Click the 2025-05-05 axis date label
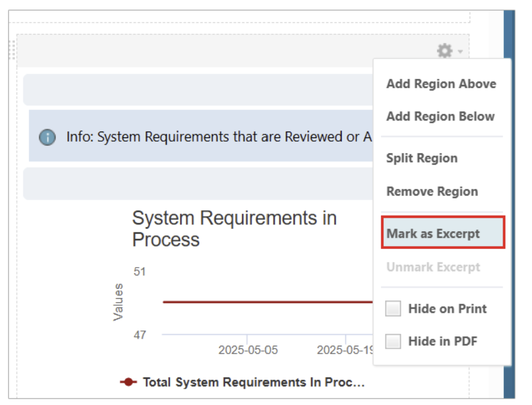 point(248,349)
